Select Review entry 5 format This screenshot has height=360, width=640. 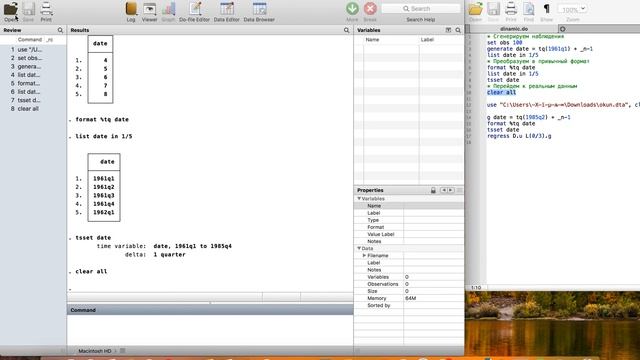(x=33, y=83)
